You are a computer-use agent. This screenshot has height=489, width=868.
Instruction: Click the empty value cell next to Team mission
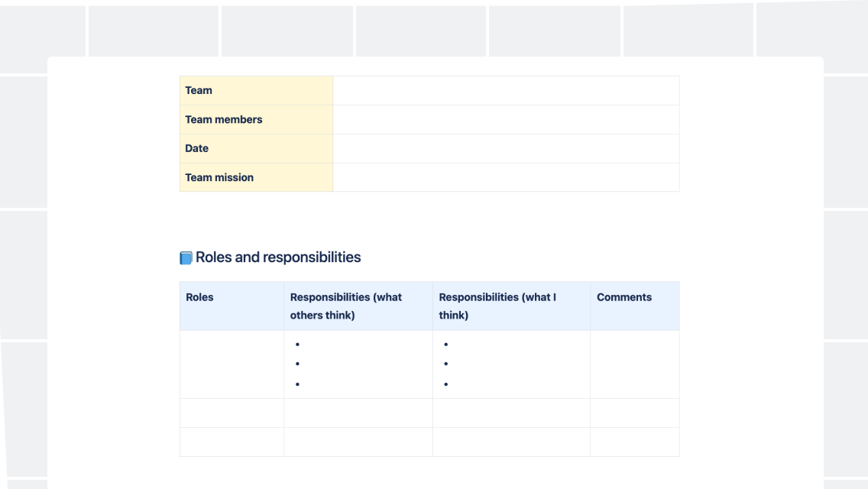tap(506, 177)
